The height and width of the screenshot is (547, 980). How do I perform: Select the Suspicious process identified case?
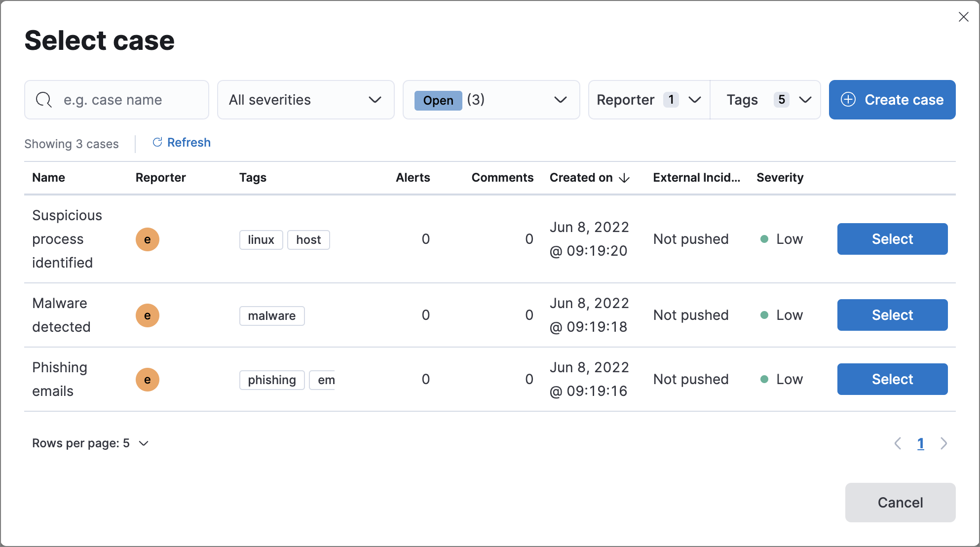[893, 238]
